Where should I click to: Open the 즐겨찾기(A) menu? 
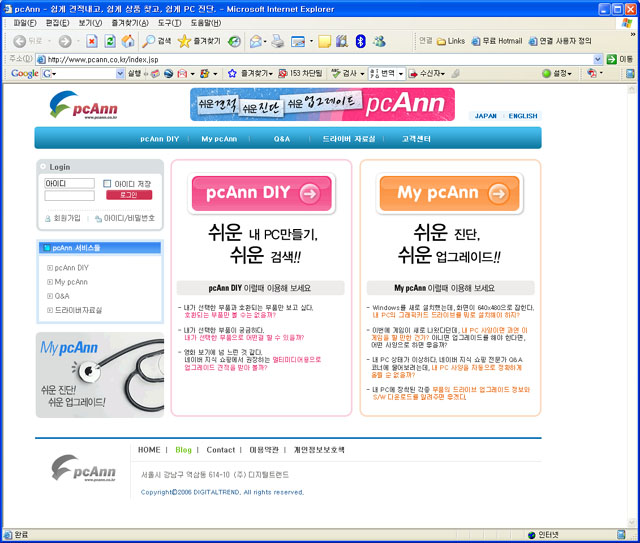pyautogui.click(x=130, y=23)
